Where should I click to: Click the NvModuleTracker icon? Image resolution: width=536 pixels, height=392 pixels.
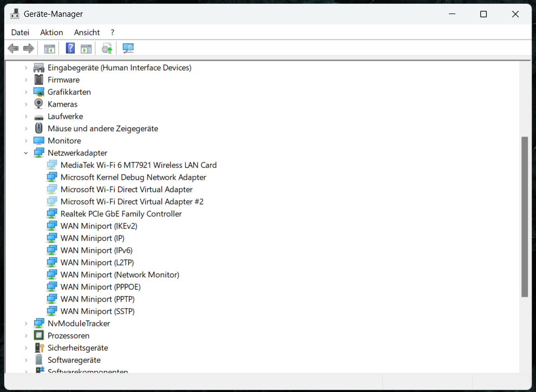tap(39, 323)
